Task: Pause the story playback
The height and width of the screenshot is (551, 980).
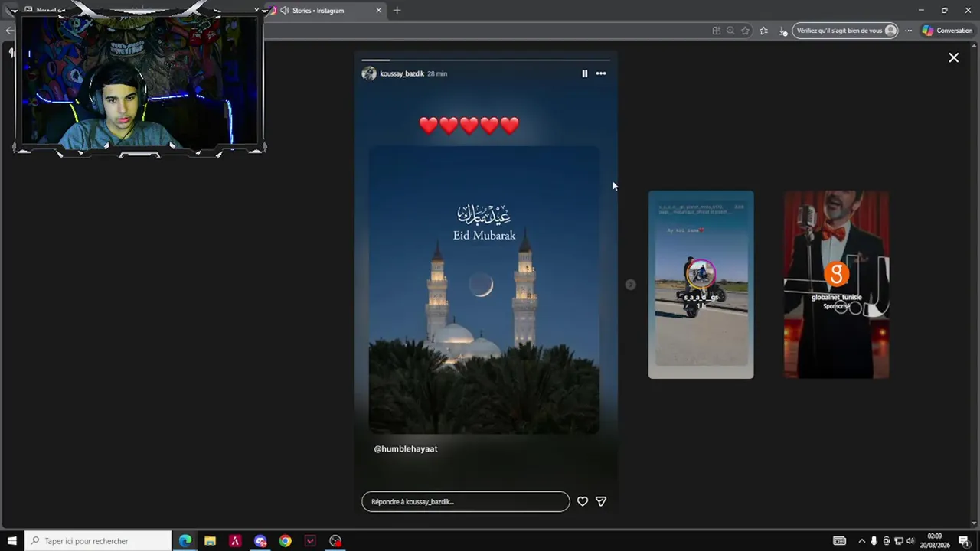Action: pos(585,73)
